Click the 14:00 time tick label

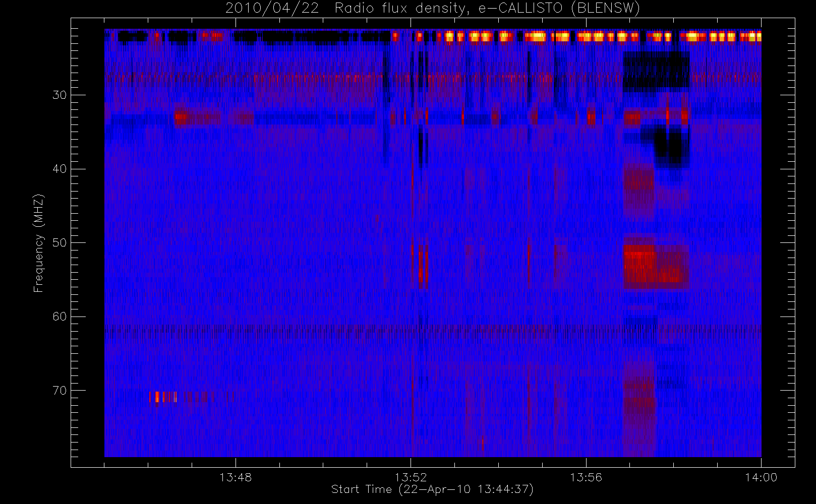pyautogui.click(x=761, y=477)
